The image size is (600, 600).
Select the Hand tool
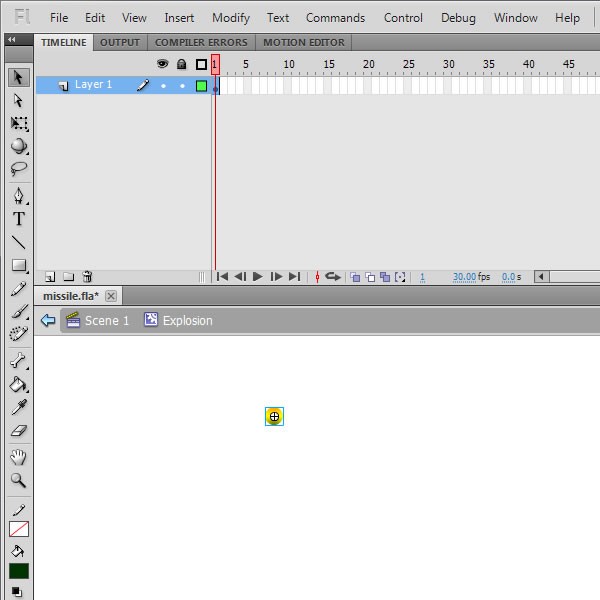click(x=19, y=457)
